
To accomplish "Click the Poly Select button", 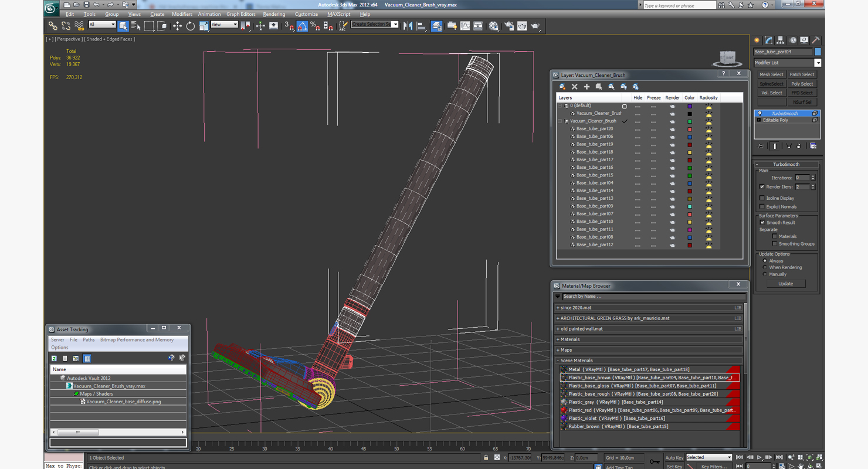I will click(x=802, y=84).
